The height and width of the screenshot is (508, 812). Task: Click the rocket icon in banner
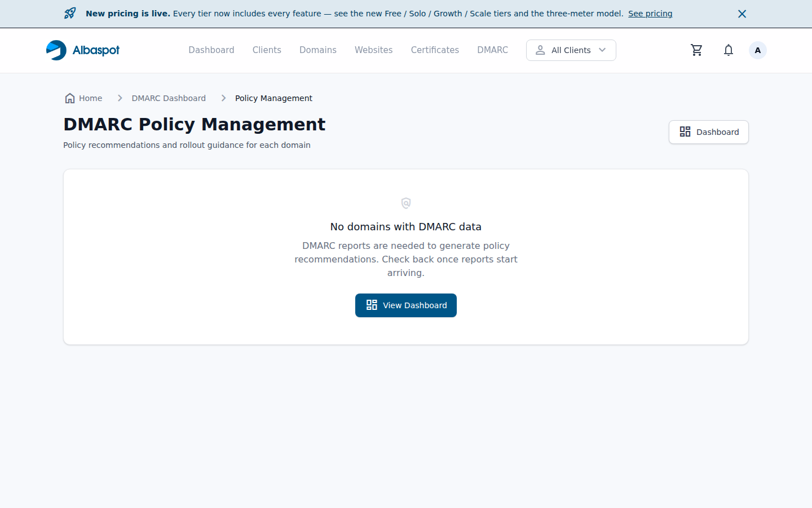point(70,14)
